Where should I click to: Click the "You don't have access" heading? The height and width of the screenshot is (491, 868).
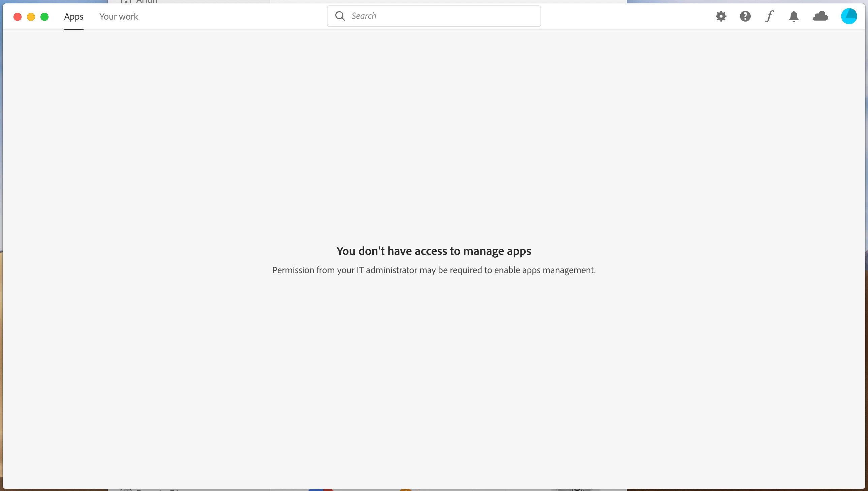coord(434,251)
